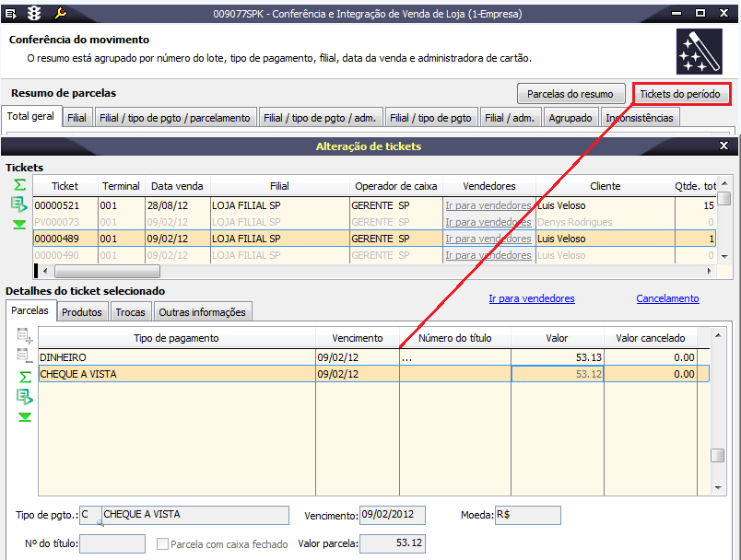Click the value 53.13 cell
The height and width of the screenshot is (560, 741).
[x=558, y=357]
